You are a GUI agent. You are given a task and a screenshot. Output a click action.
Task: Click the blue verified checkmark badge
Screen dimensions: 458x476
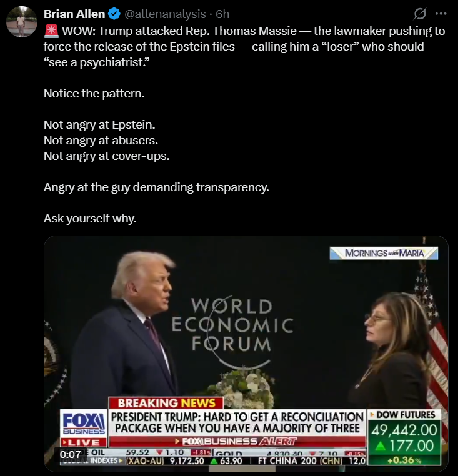click(114, 14)
